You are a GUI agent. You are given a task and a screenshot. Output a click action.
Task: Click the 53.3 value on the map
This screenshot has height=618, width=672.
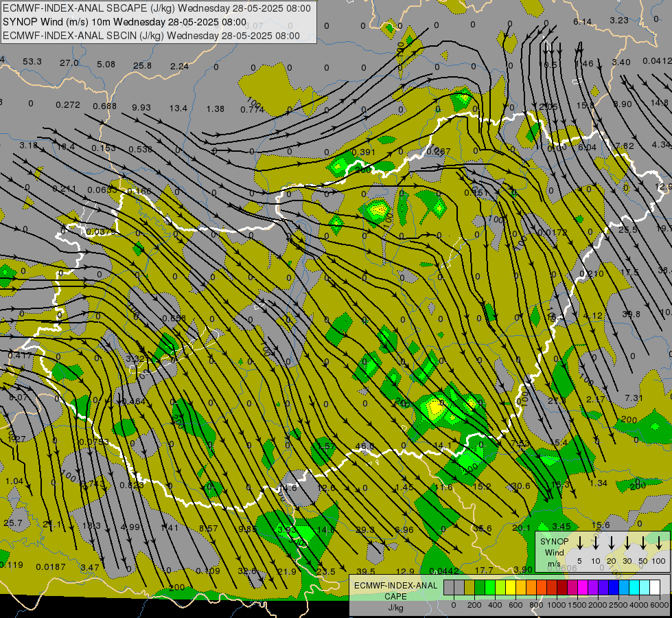[x=32, y=61]
